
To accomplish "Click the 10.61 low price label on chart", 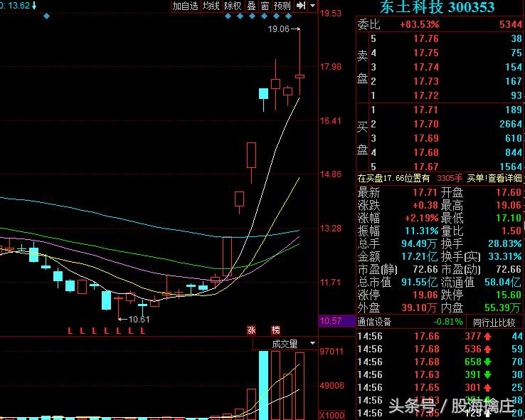I will click(x=139, y=320).
